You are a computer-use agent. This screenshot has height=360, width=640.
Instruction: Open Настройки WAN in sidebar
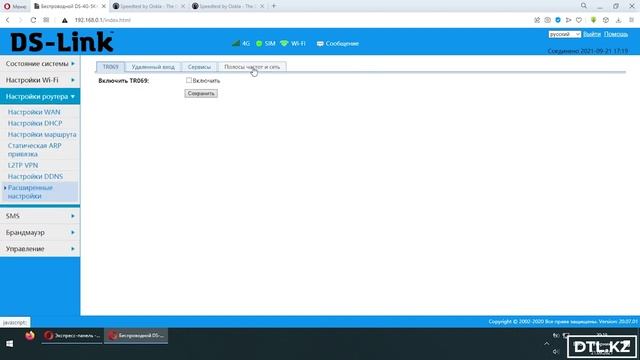click(34, 112)
